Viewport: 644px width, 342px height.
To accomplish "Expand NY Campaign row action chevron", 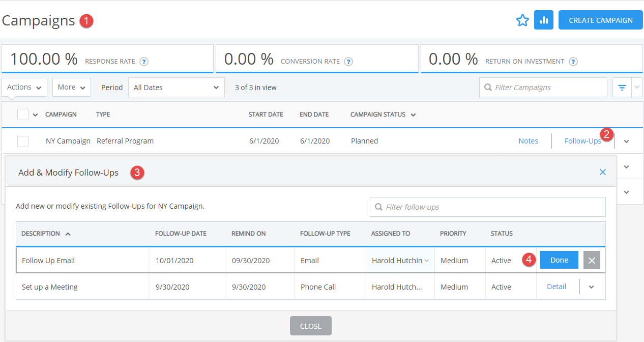I will [627, 141].
